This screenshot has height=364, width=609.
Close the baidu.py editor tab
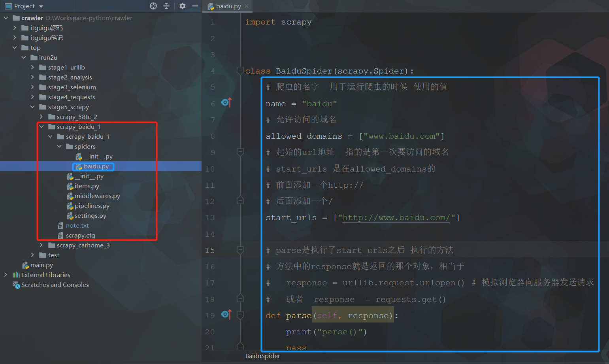tap(247, 6)
